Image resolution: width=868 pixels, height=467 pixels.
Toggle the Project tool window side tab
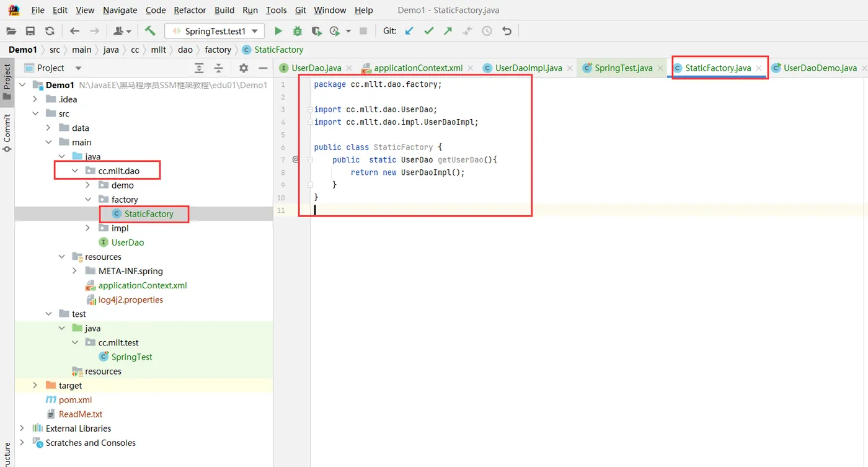7,82
